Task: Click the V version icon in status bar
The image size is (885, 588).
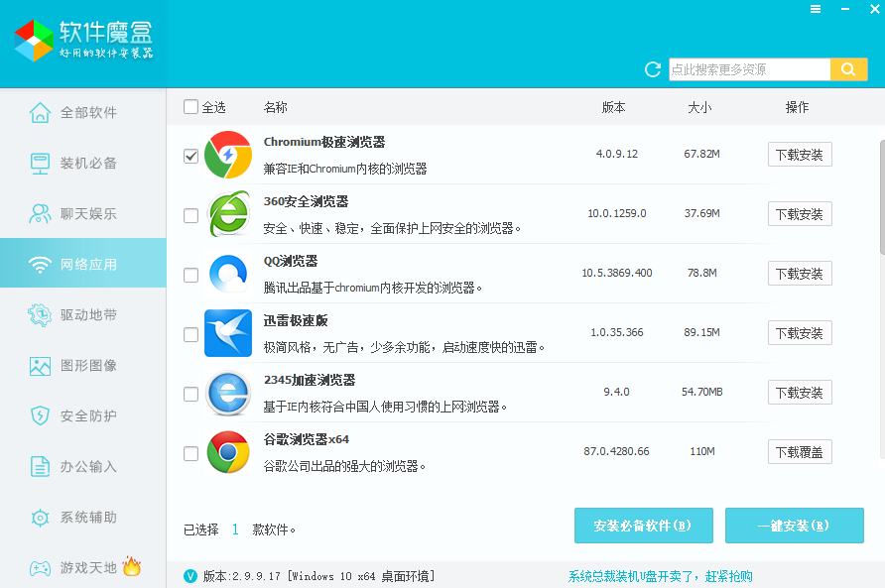Action: pos(190,575)
